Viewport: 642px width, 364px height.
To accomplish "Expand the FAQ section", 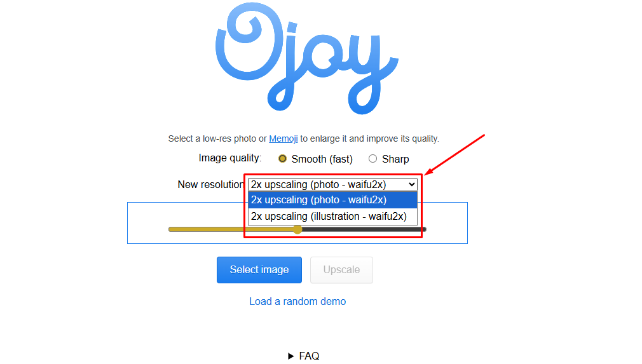I will (304, 356).
